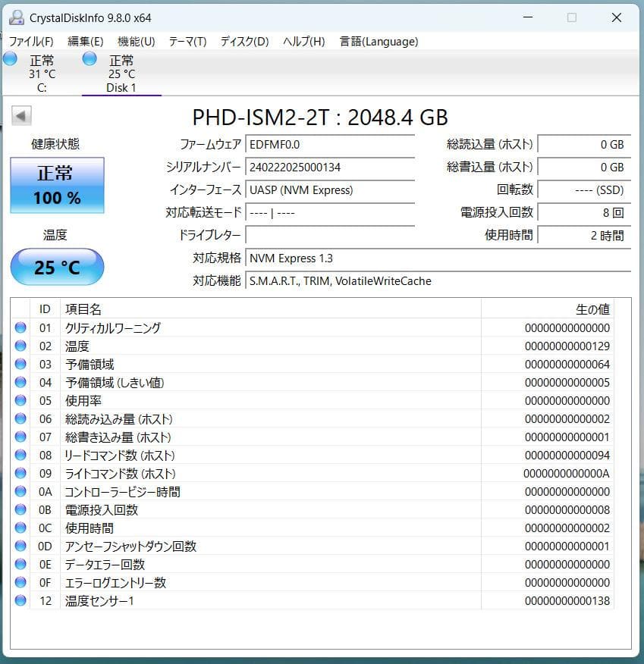Click status orb of row 0D アンセーフシャットダウン回数

[20, 546]
